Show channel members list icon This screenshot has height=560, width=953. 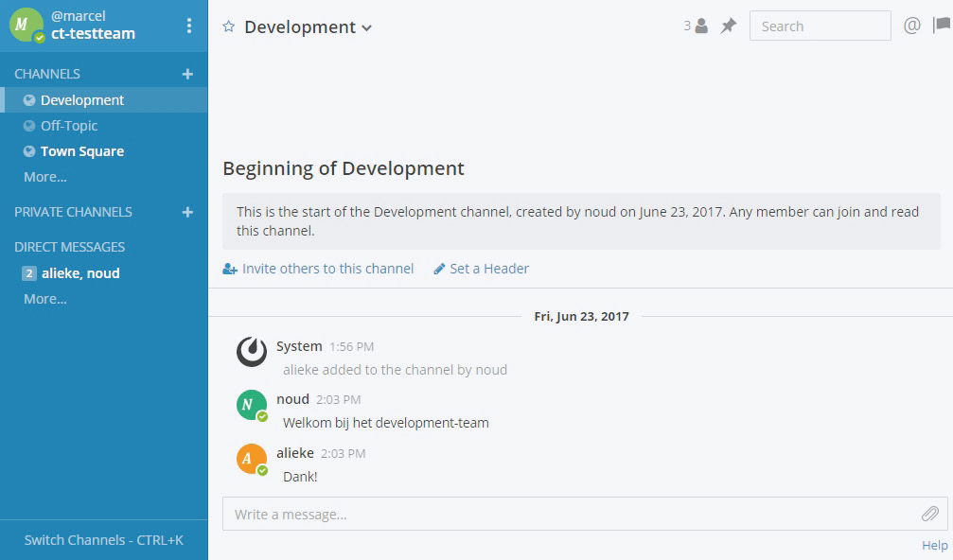(x=697, y=26)
